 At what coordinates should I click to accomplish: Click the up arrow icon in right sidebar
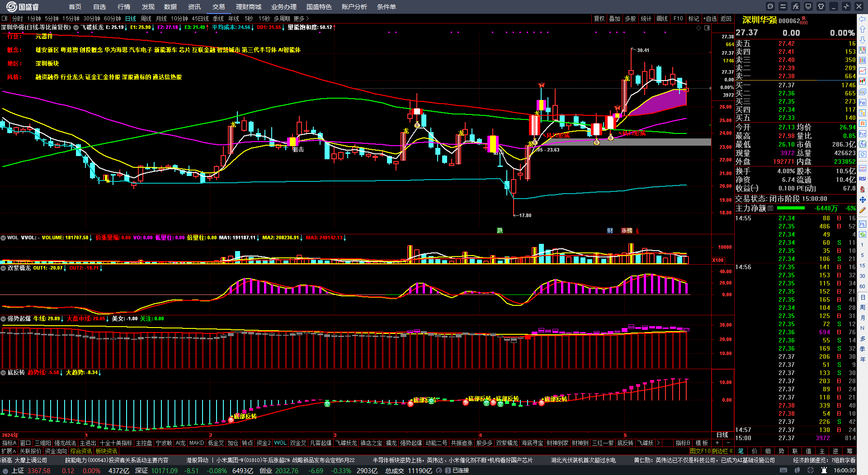coord(863,29)
